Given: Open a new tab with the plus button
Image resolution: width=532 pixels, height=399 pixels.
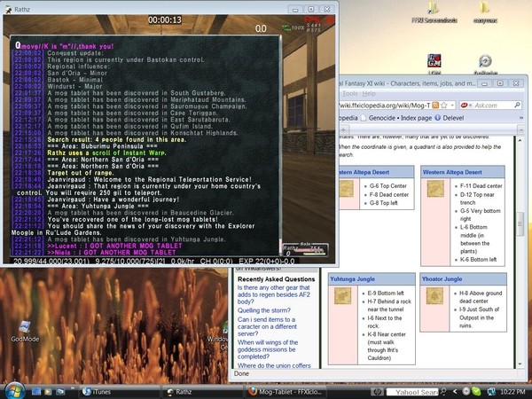Looking at the screenshot, I should click(343, 129).
